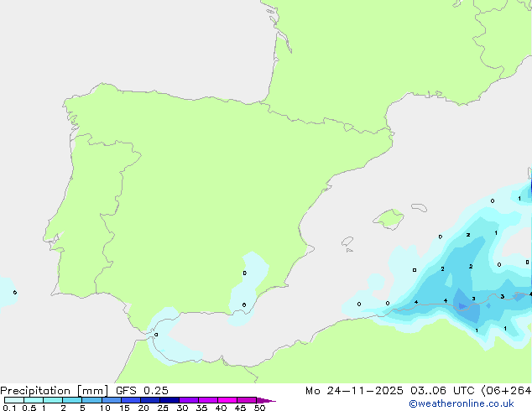The image size is (532, 411).
Task: Click the "0.1" legend scale label
Action: tap(9, 408)
